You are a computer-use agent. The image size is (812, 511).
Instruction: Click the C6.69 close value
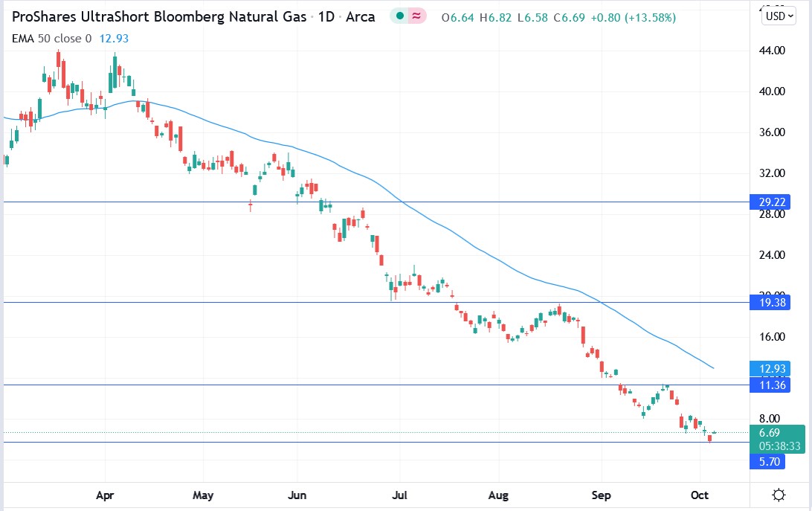(569, 18)
